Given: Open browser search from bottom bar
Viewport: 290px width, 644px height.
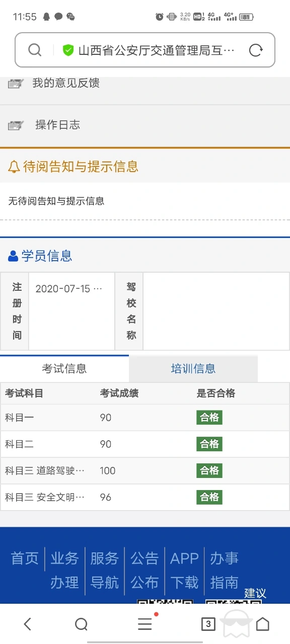Looking at the screenshot, I should point(81,624).
